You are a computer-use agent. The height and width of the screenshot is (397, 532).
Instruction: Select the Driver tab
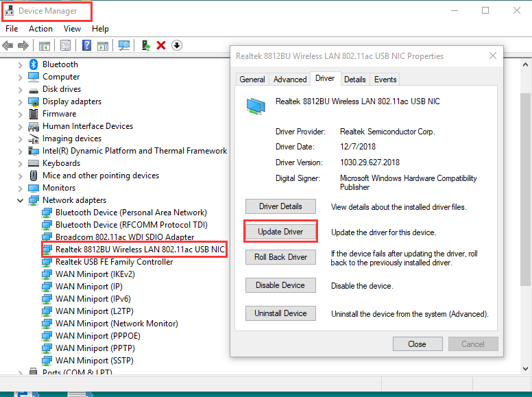click(x=325, y=78)
